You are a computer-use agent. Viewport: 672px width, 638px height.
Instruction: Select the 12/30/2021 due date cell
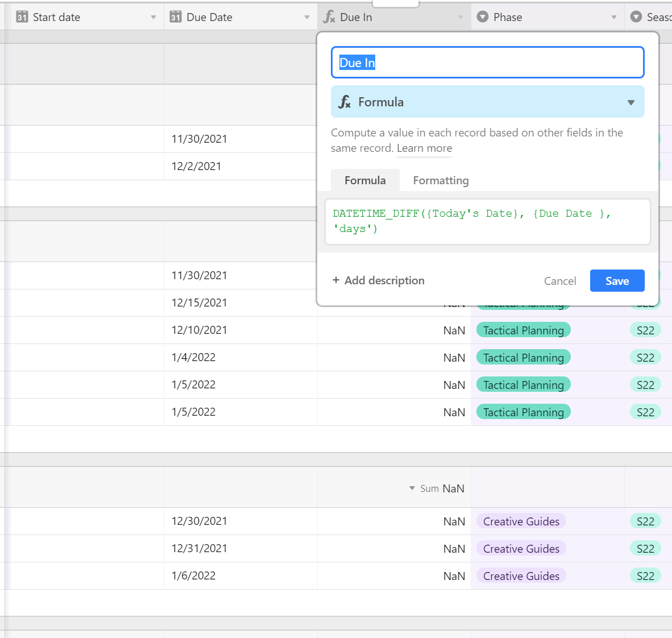(x=241, y=521)
